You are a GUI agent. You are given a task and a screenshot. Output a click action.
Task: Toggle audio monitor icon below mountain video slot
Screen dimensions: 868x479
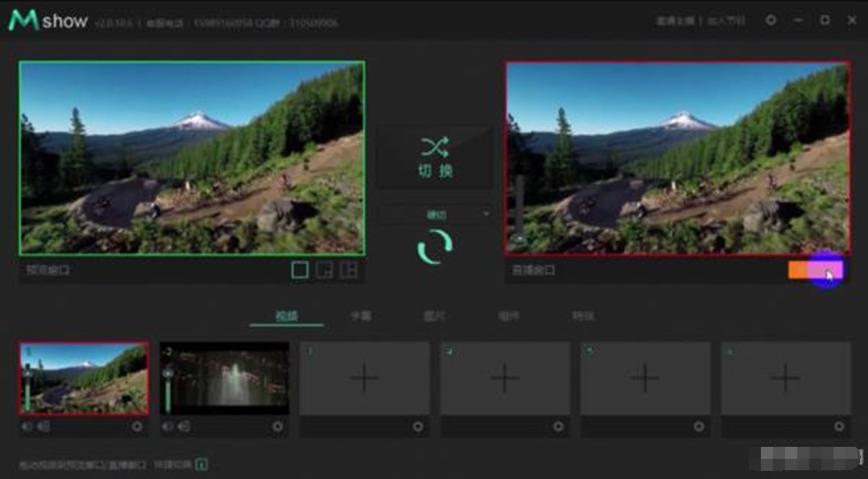click(x=43, y=427)
